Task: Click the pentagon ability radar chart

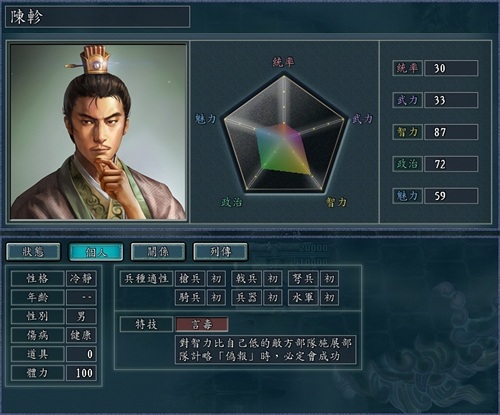Action: point(284,133)
